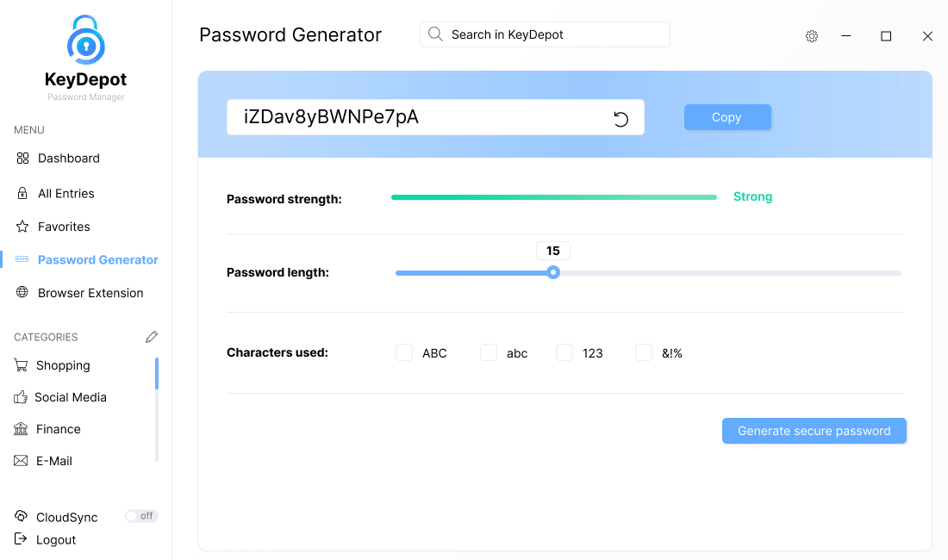Enable the &!% special characters checkbox
The height and width of the screenshot is (560, 948).
(644, 352)
